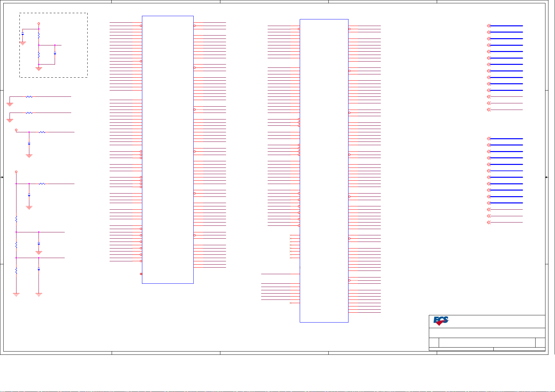The image size is (555, 392).
Task: Click the ground symbol at the dashed-box circuit bottom
Action: click(39, 69)
